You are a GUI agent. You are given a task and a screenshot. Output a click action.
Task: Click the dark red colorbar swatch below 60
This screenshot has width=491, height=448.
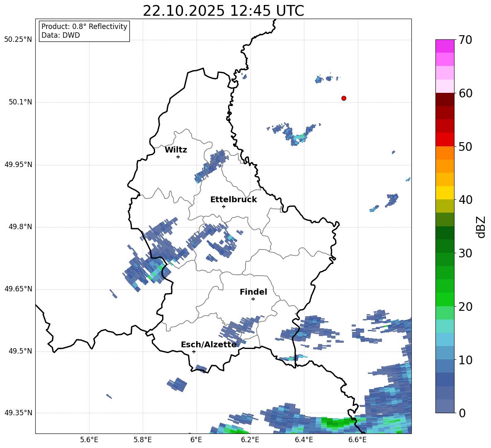[x=445, y=99]
